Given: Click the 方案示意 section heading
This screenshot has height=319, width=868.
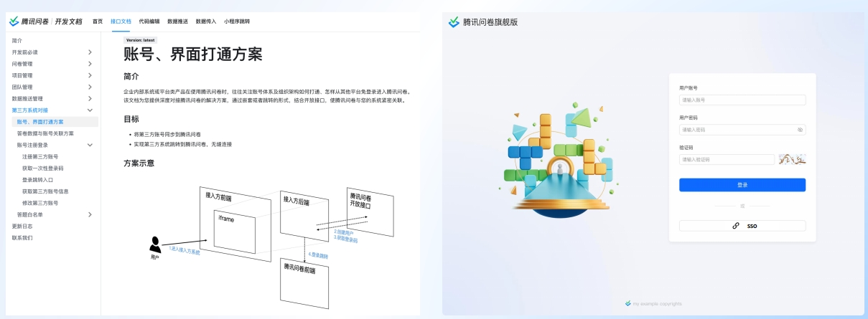Looking at the screenshot, I should (139, 163).
